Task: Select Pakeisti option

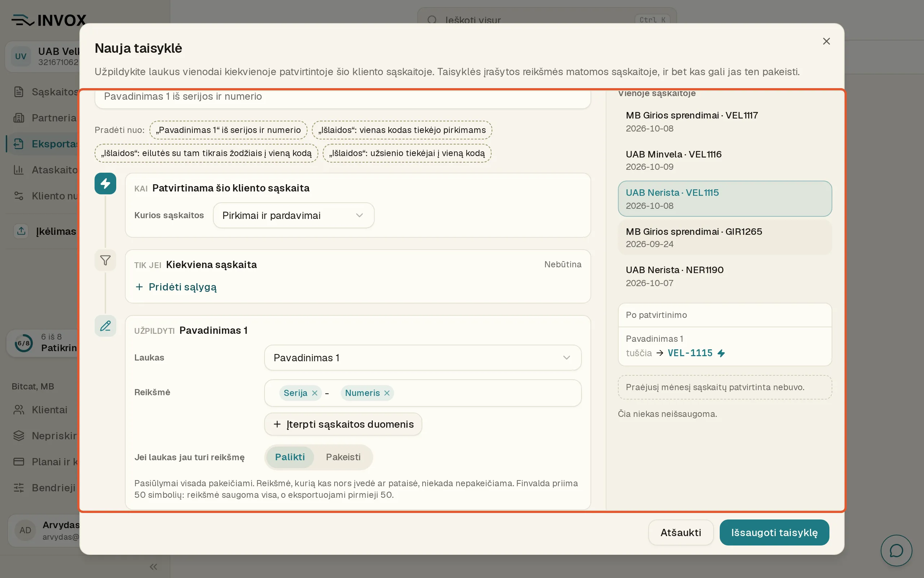Action: coord(343,457)
